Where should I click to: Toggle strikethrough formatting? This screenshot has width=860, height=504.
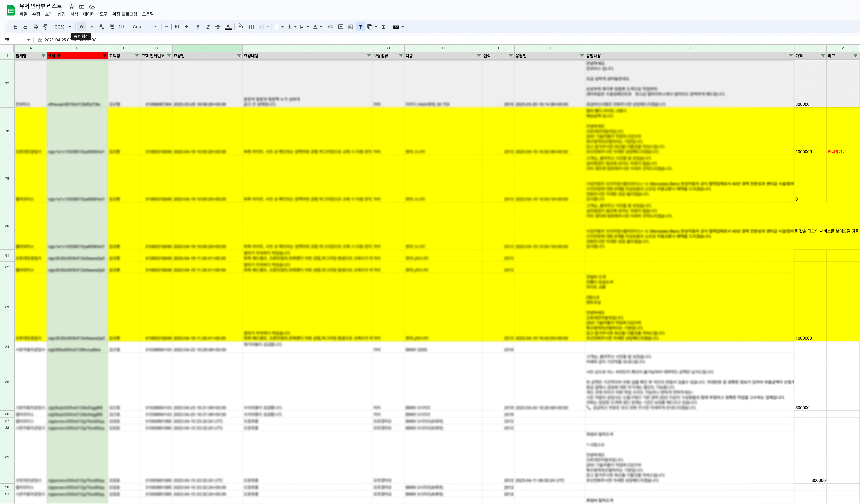218,27
